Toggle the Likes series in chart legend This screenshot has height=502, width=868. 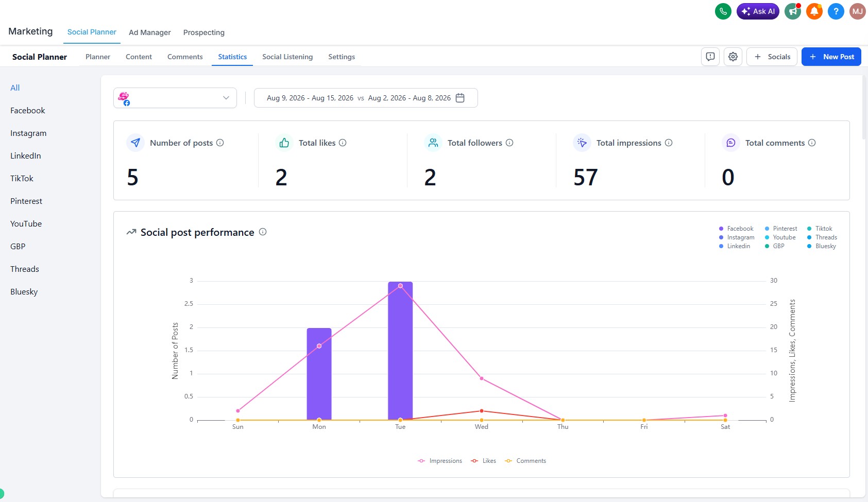[x=483, y=461]
